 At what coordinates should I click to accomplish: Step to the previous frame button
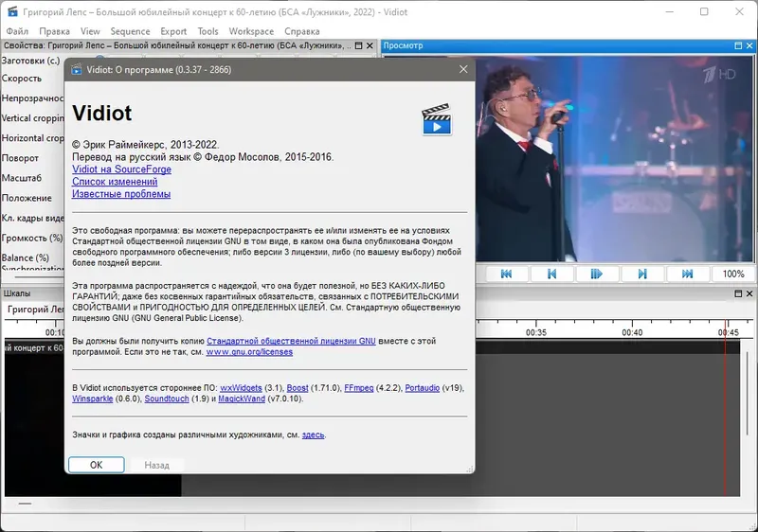click(x=551, y=274)
